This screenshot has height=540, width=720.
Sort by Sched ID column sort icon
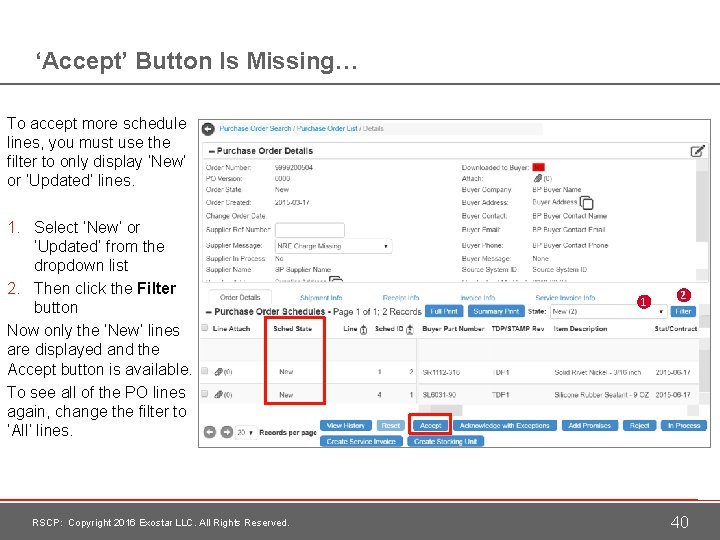click(x=410, y=329)
